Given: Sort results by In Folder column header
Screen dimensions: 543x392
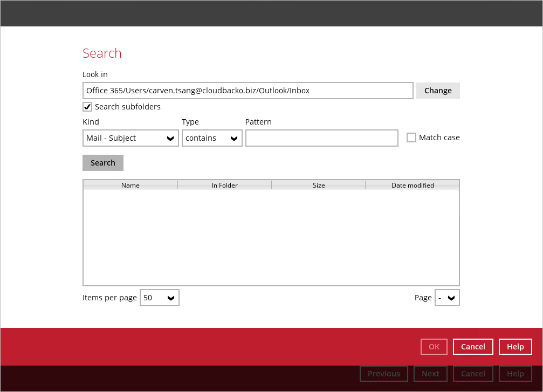Looking at the screenshot, I should click(225, 185).
